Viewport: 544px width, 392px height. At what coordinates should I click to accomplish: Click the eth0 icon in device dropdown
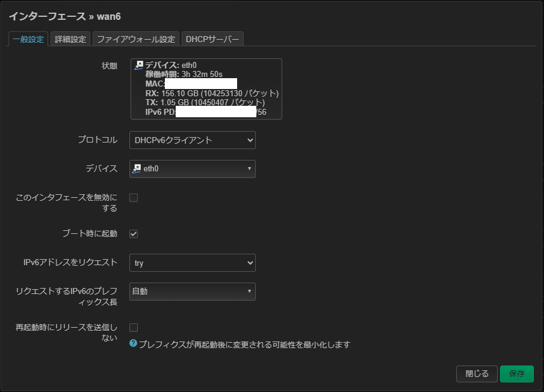[x=137, y=169]
